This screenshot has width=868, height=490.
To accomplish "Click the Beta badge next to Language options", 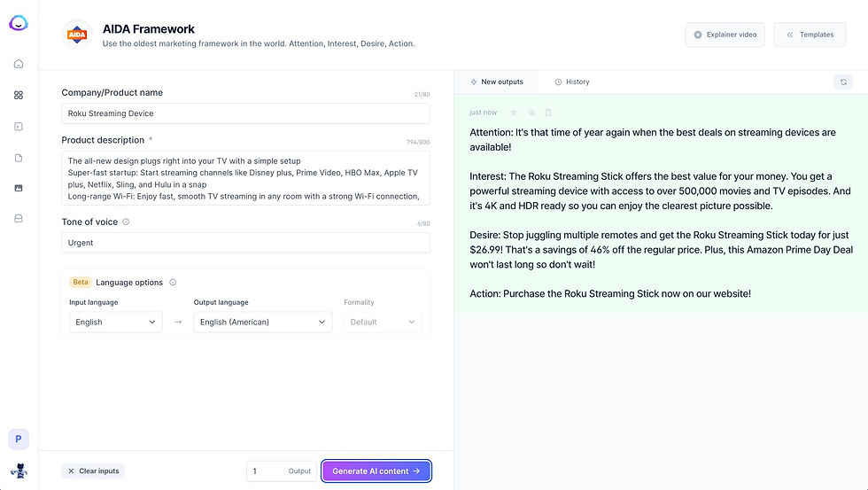I will [x=81, y=283].
